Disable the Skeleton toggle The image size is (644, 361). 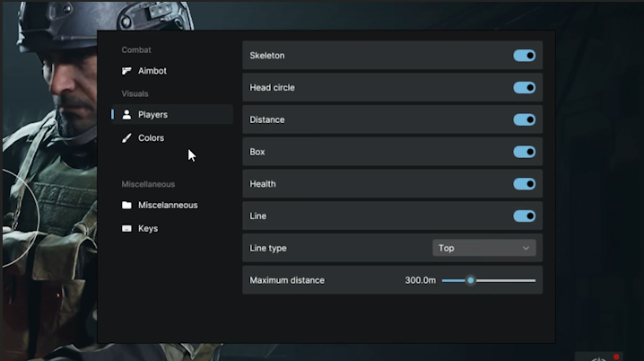click(524, 56)
